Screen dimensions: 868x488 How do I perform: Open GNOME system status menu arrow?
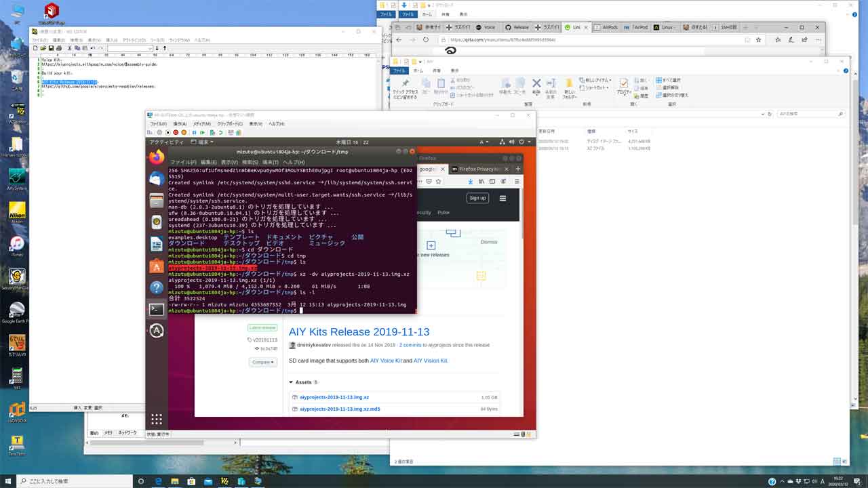530,142
